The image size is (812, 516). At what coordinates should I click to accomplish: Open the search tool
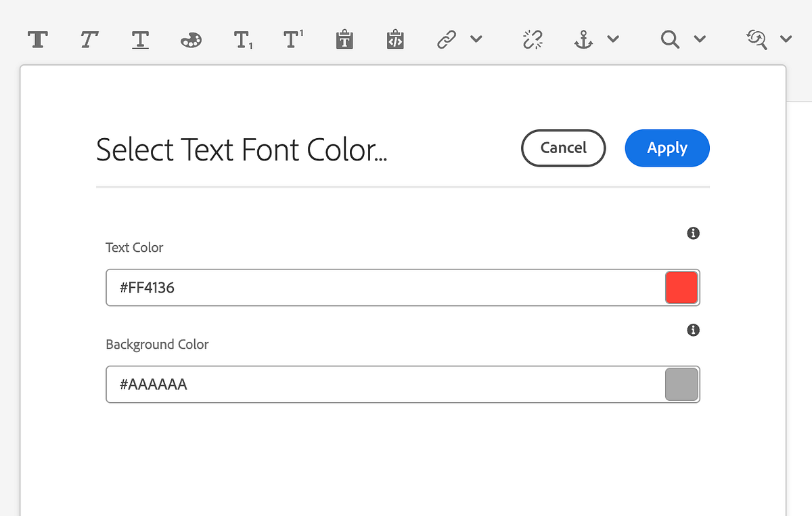tap(669, 39)
